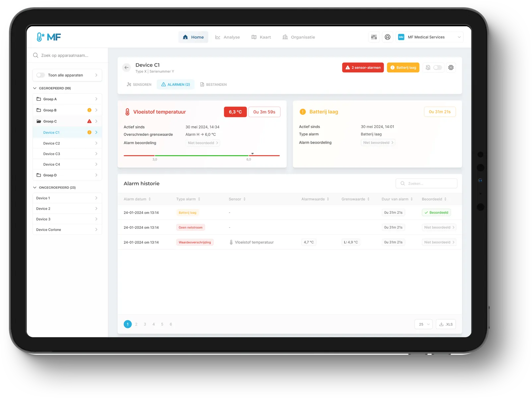Open the Organisatie menu item

coord(299,37)
